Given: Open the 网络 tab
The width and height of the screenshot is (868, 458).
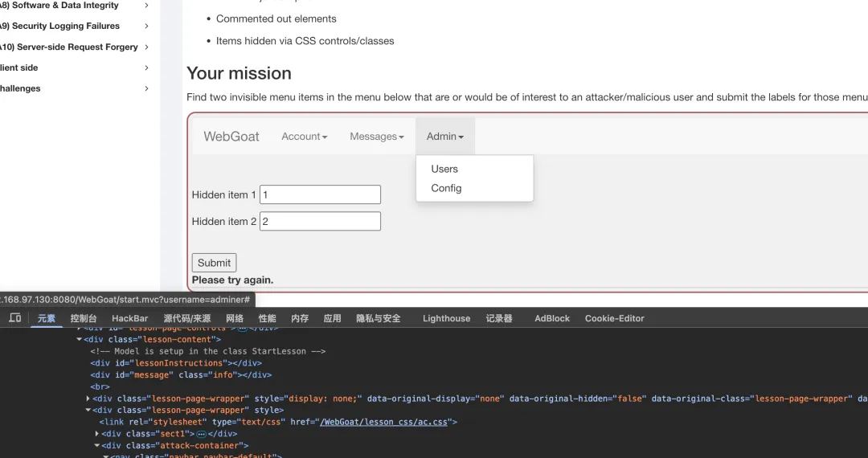Looking at the screenshot, I should click(235, 318).
